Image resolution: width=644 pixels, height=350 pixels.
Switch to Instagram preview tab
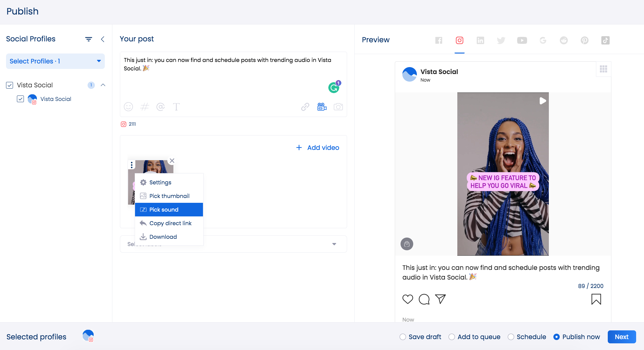click(x=459, y=41)
